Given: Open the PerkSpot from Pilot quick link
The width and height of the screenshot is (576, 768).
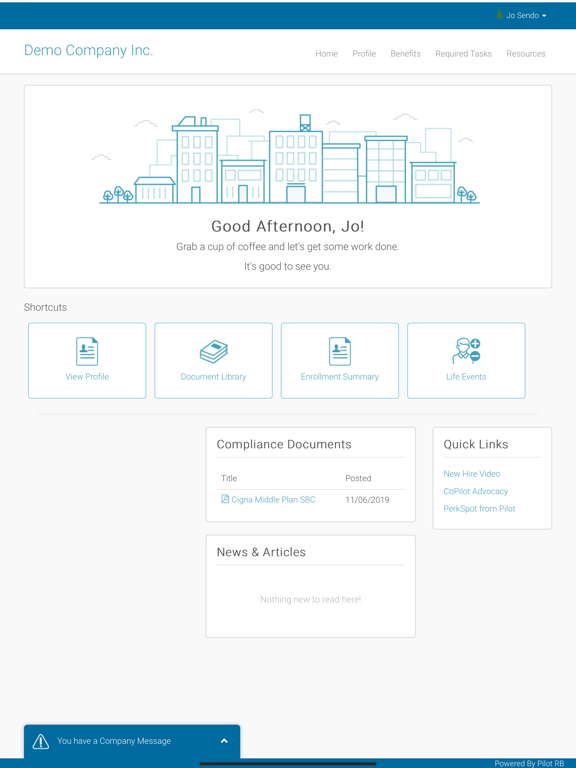Looking at the screenshot, I should click(479, 508).
